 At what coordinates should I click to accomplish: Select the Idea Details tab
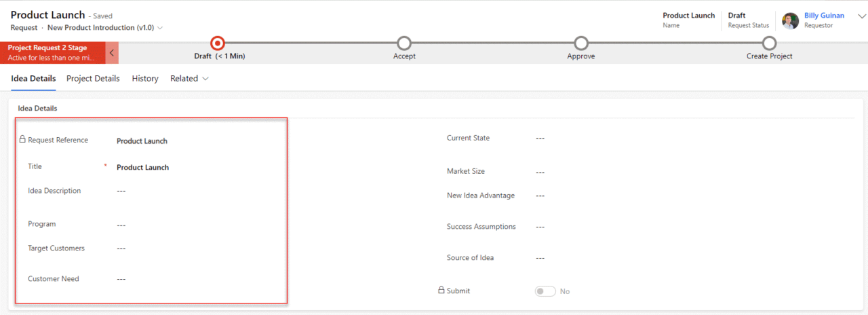(33, 79)
